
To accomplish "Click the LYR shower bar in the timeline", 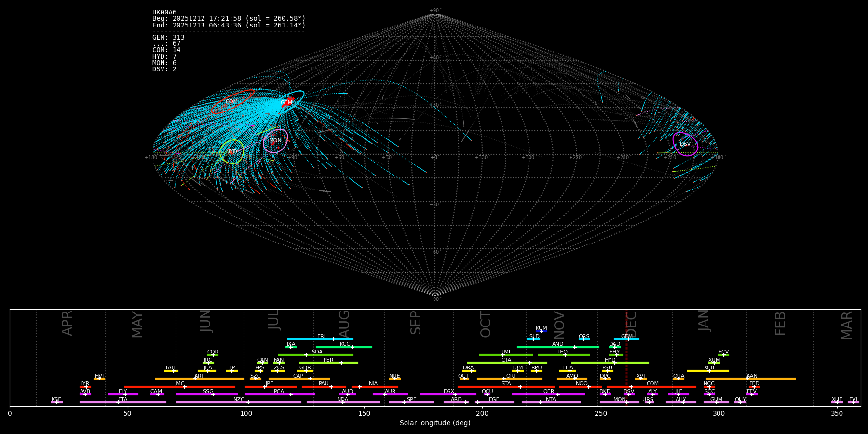I will pyautogui.click(x=85, y=386).
